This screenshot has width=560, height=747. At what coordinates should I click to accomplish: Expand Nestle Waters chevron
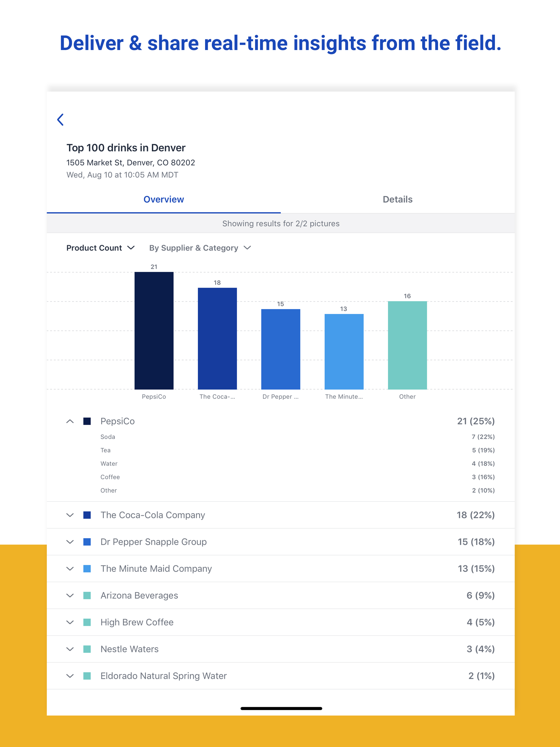(70, 649)
